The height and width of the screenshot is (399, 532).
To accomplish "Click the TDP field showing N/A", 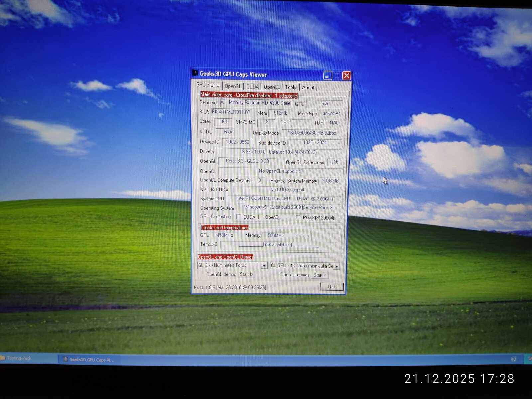I will [x=333, y=123].
